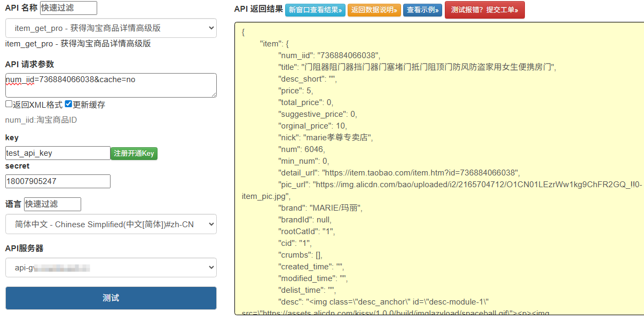Click the API 名称 quick filter field
The height and width of the screenshot is (320, 644).
point(68,8)
